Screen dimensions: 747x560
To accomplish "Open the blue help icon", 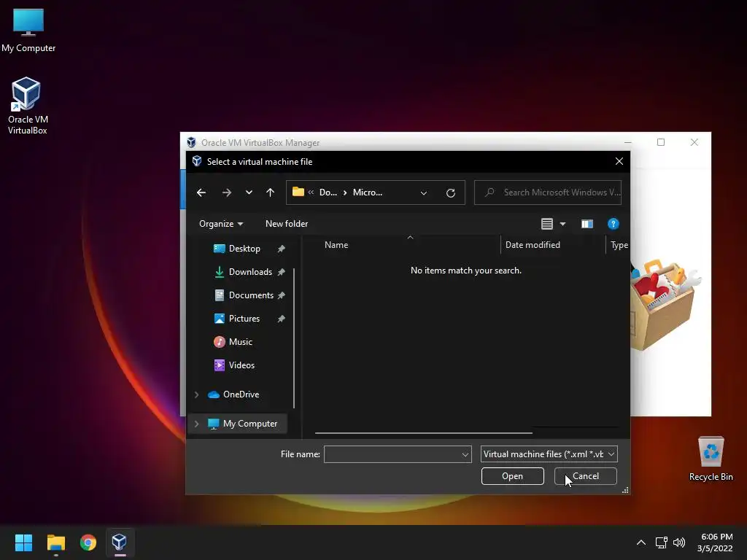I will click(x=613, y=224).
